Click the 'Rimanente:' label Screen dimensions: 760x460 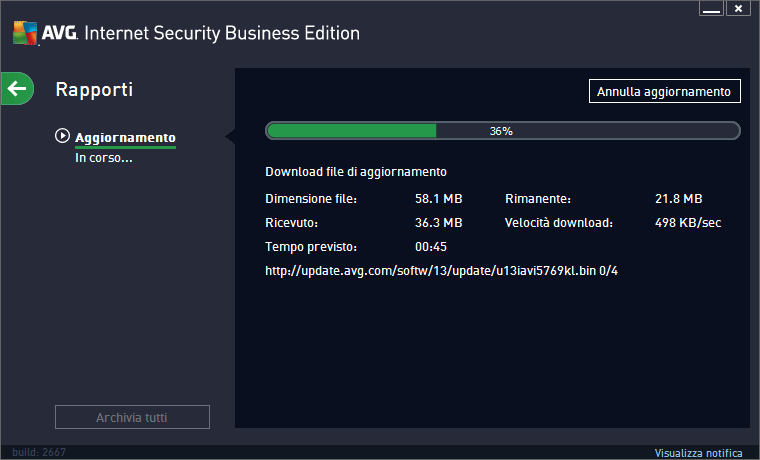point(538,199)
